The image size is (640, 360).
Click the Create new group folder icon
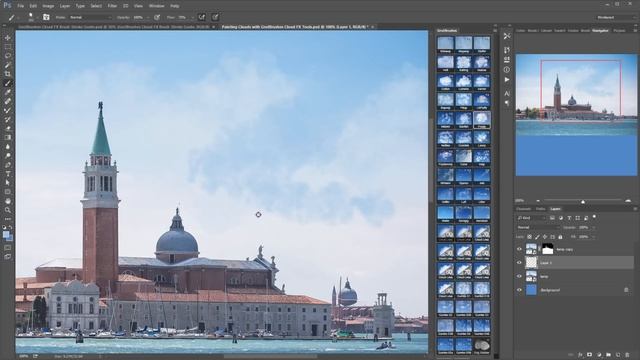click(609, 355)
